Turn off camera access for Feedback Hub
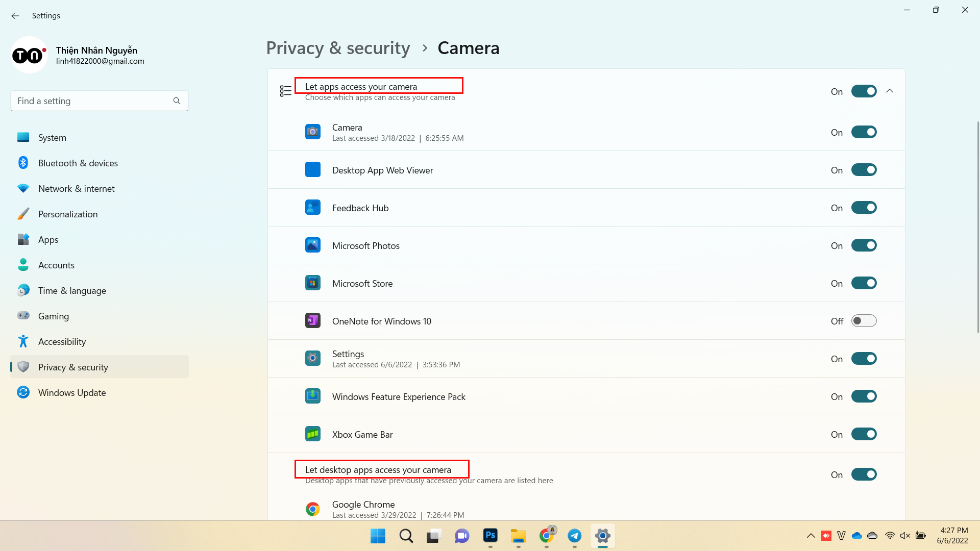Image resolution: width=980 pixels, height=551 pixels. tap(864, 207)
